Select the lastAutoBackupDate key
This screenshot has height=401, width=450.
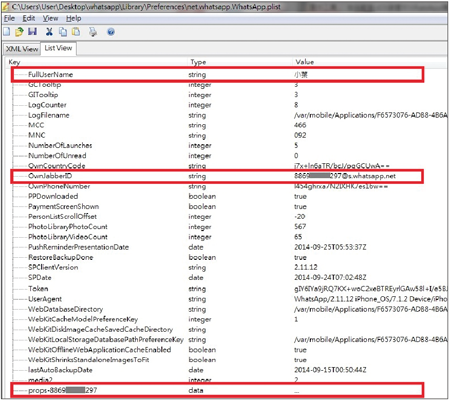[x=60, y=370]
